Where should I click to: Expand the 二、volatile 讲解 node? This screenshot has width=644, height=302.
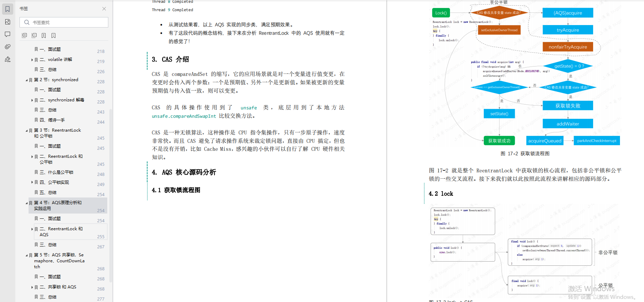tap(32, 60)
